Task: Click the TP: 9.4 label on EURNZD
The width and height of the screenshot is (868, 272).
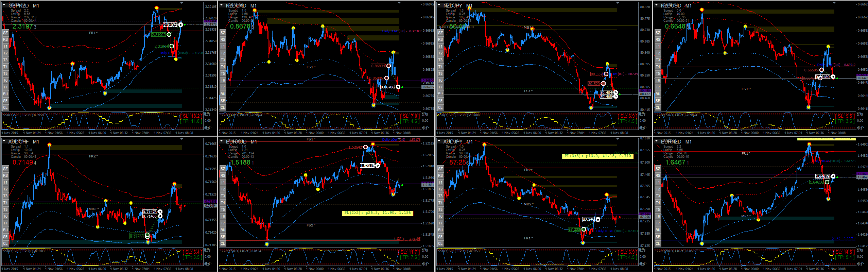Action: click(845, 257)
